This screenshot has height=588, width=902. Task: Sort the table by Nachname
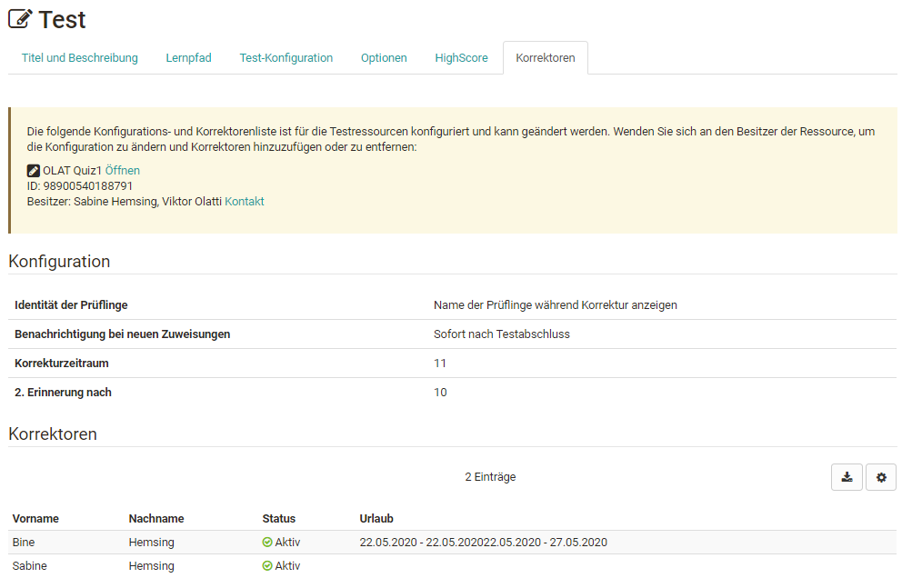pyautogui.click(x=156, y=518)
